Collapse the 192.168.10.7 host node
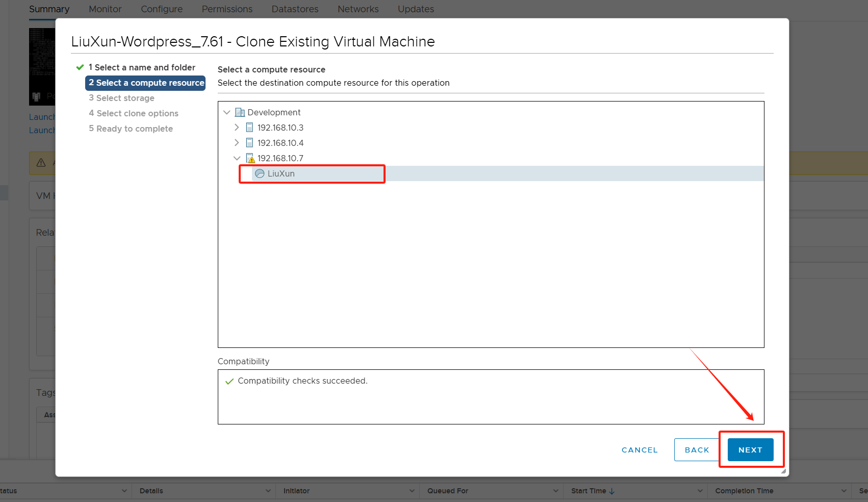The image size is (868, 502). (237, 158)
